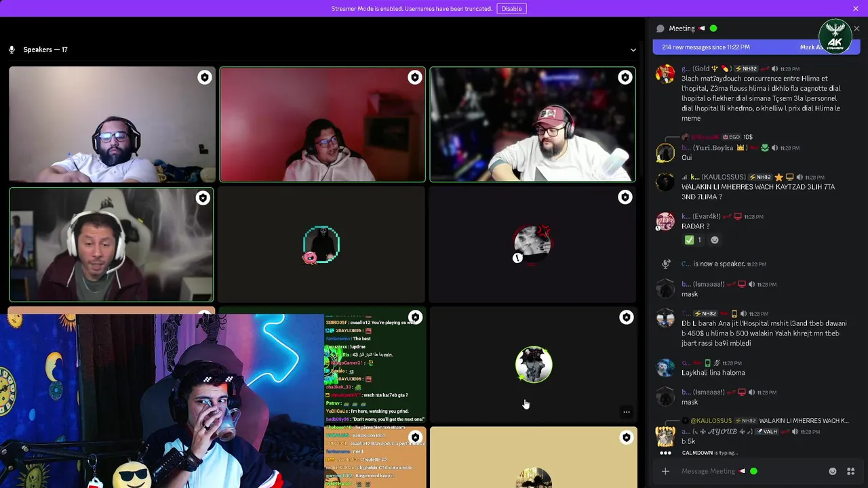The width and height of the screenshot is (868, 488).
Task: Select the red-background webcam tile
Action: [322, 124]
